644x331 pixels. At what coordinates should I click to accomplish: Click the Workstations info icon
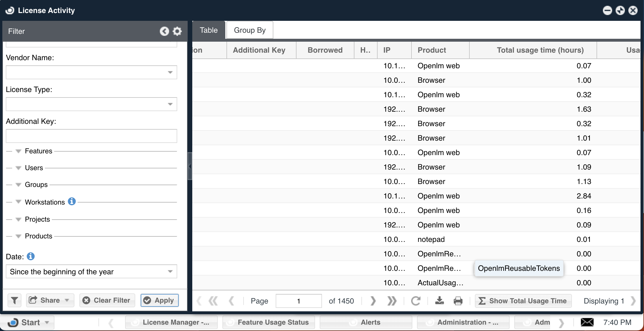coord(72,201)
